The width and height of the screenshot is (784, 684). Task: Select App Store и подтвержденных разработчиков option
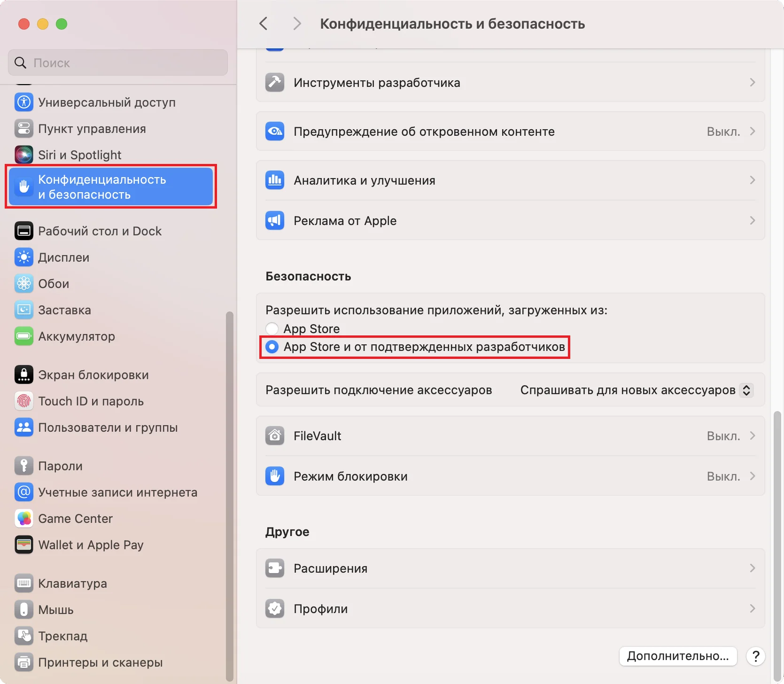(272, 347)
